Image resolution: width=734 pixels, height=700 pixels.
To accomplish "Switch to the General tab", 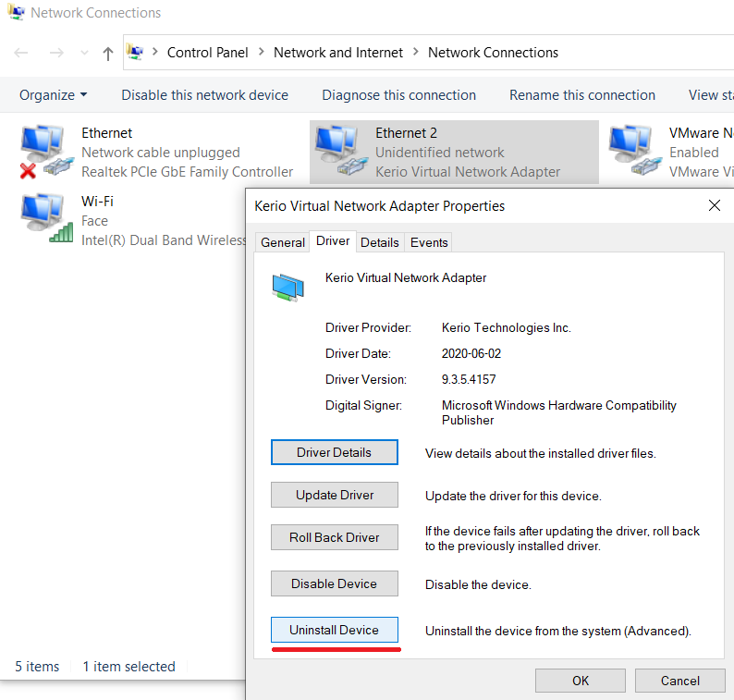I will coord(283,242).
